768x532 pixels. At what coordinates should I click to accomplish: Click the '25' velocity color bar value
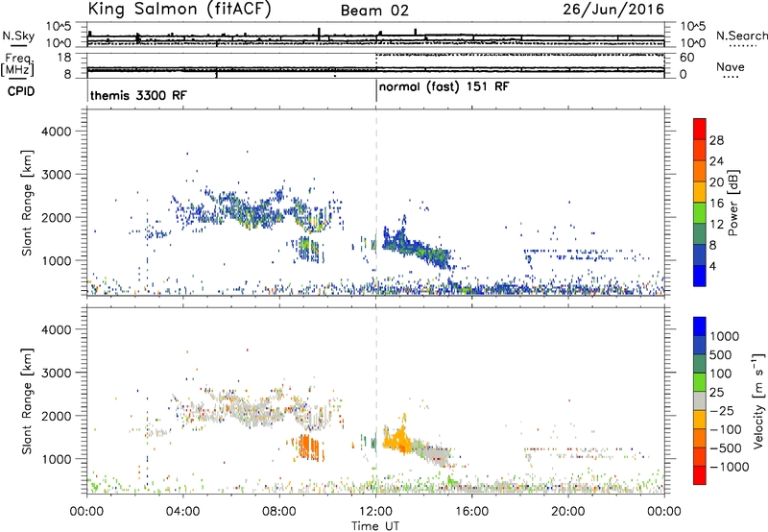(717, 393)
